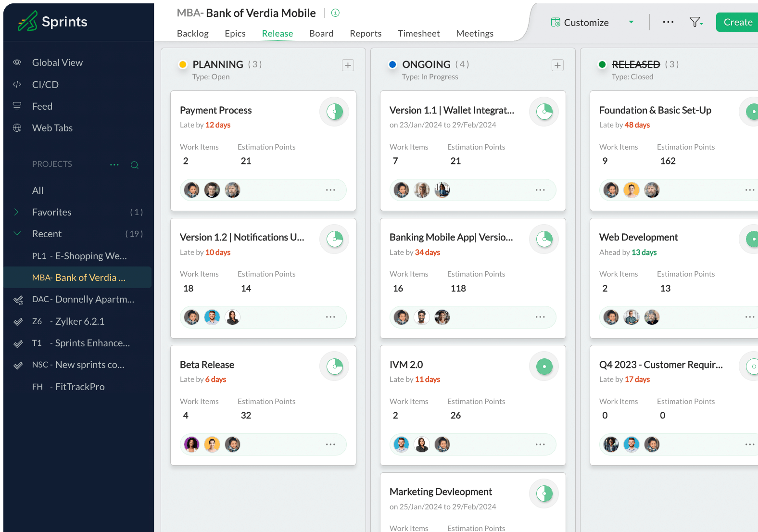Open the Reports tab

(x=366, y=33)
